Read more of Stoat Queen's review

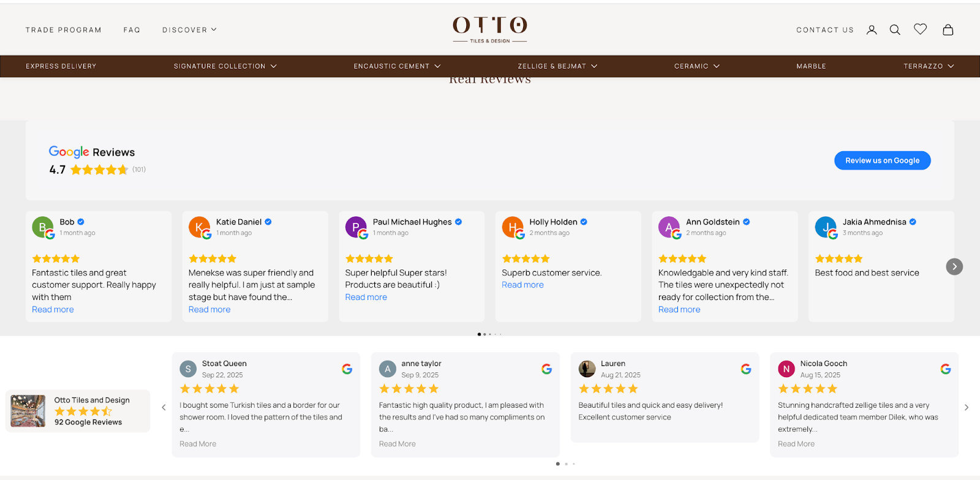[198, 444]
